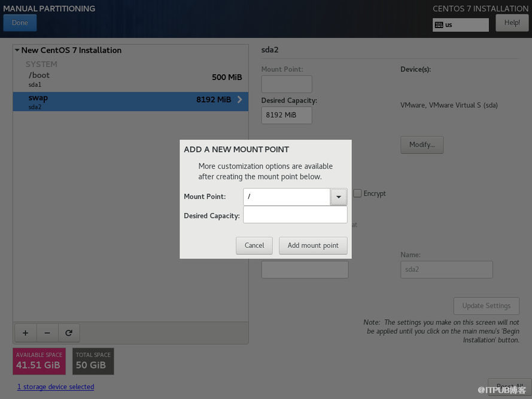Click the arrow chevron on swap row

click(x=239, y=100)
